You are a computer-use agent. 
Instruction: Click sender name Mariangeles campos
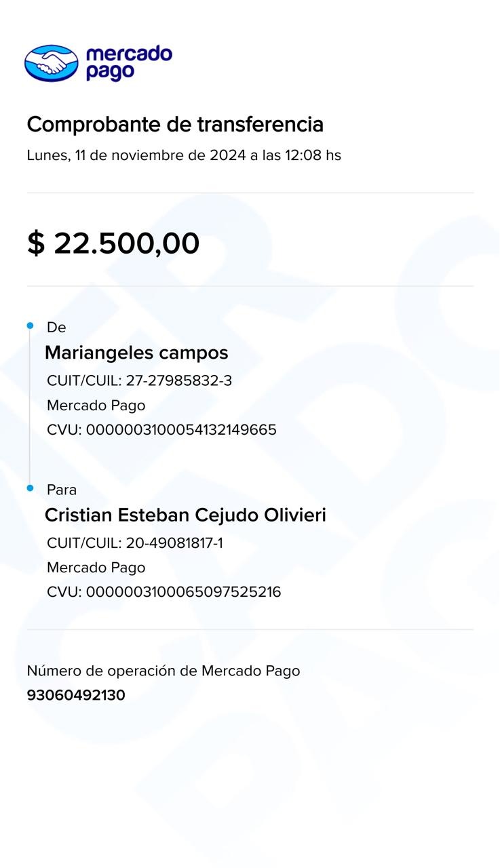[x=136, y=353]
